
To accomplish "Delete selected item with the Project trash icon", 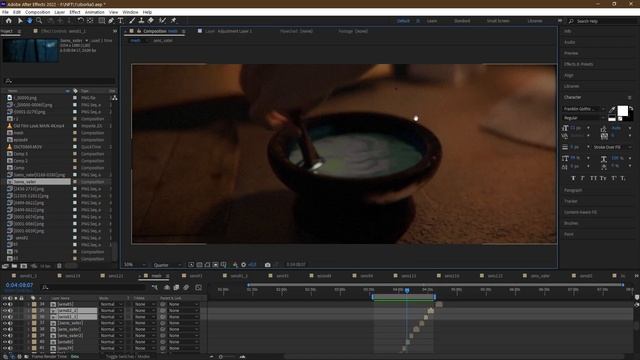I will (x=59, y=266).
